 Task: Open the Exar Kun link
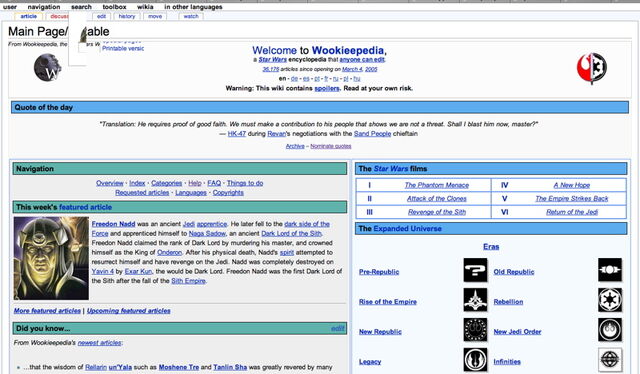[x=138, y=271]
